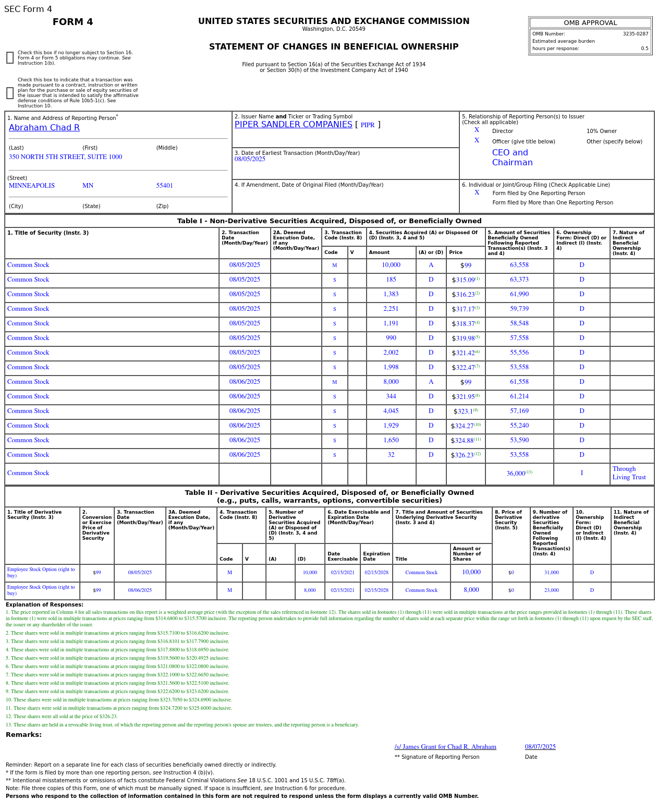The image size is (659, 812).
Task: Select the city MINNEAPOLIS
Action: pos(32,186)
